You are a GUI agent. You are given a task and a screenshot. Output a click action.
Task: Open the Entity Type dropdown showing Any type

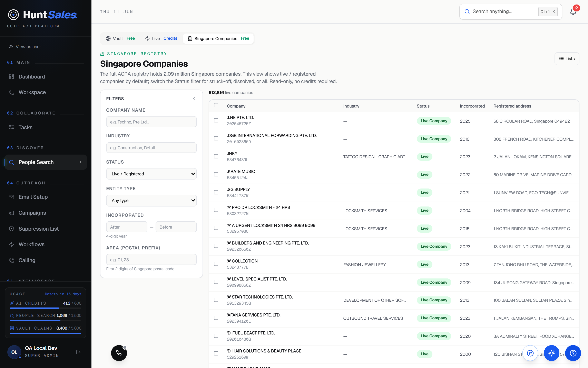coord(151,200)
